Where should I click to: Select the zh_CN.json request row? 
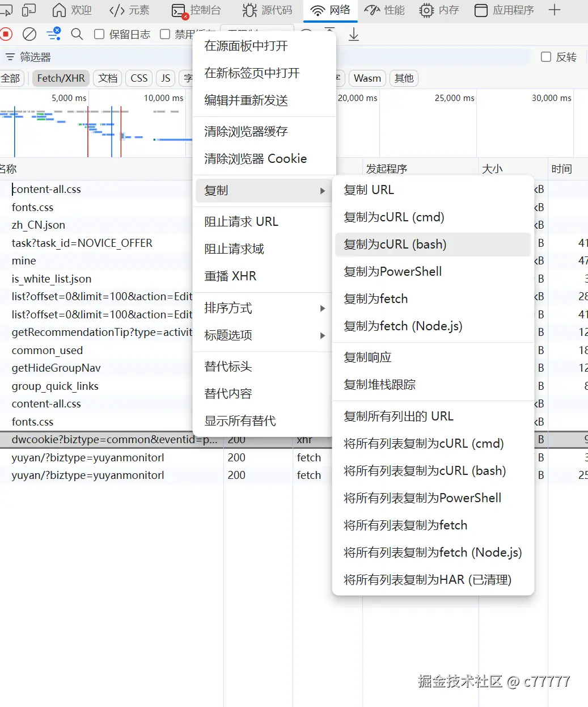96,225
